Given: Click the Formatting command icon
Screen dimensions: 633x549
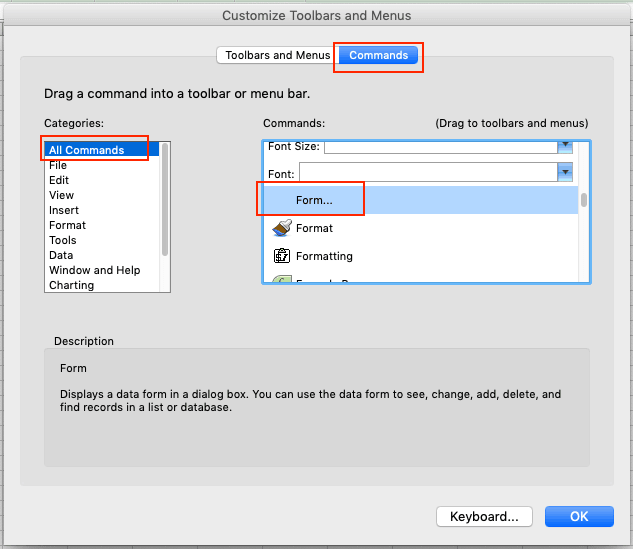Looking at the screenshot, I should tap(281, 256).
